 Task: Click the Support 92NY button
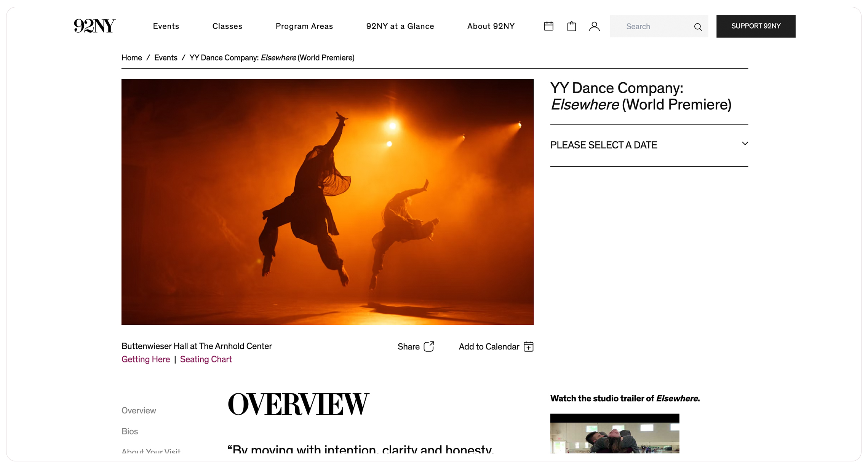(x=756, y=26)
